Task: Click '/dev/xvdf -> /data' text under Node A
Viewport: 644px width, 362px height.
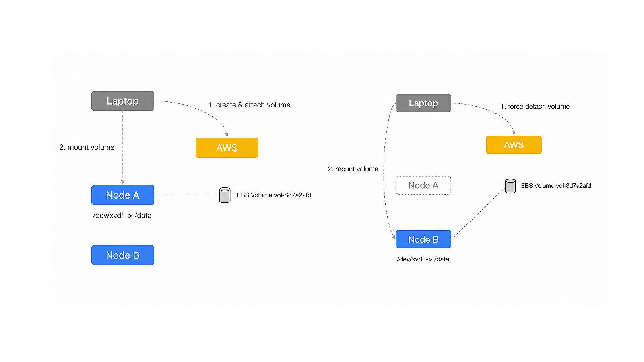Action: (122, 216)
